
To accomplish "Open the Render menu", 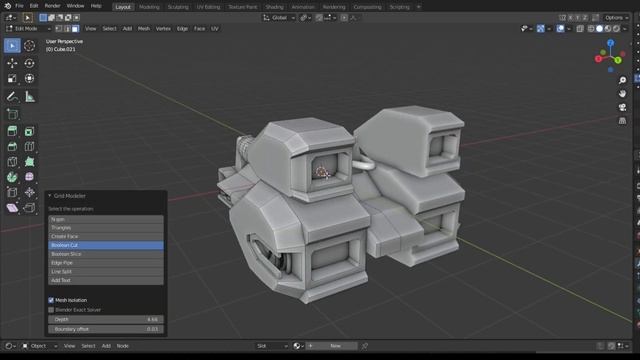I will click(x=52, y=6).
